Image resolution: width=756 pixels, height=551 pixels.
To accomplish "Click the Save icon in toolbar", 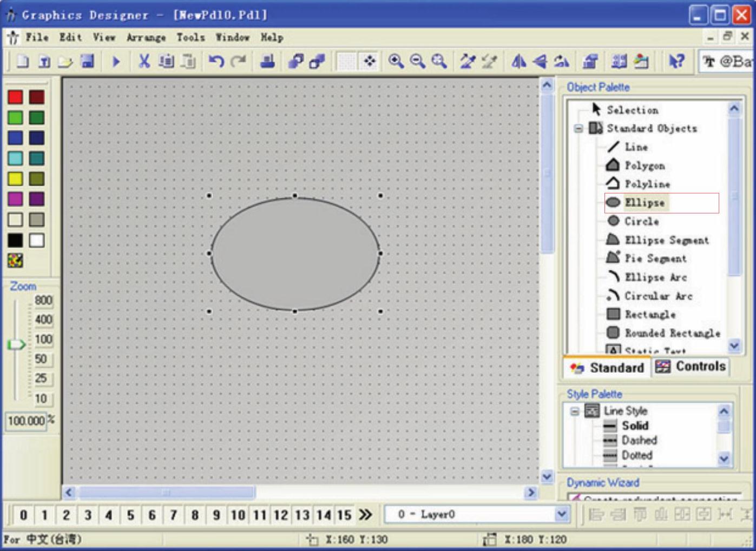I will 87,62.
